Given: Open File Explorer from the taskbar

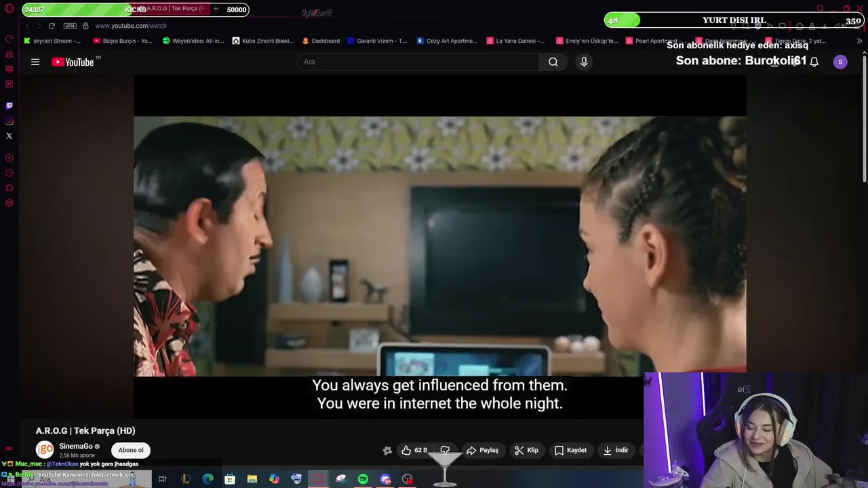Looking at the screenshot, I should [x=252, y=479].
